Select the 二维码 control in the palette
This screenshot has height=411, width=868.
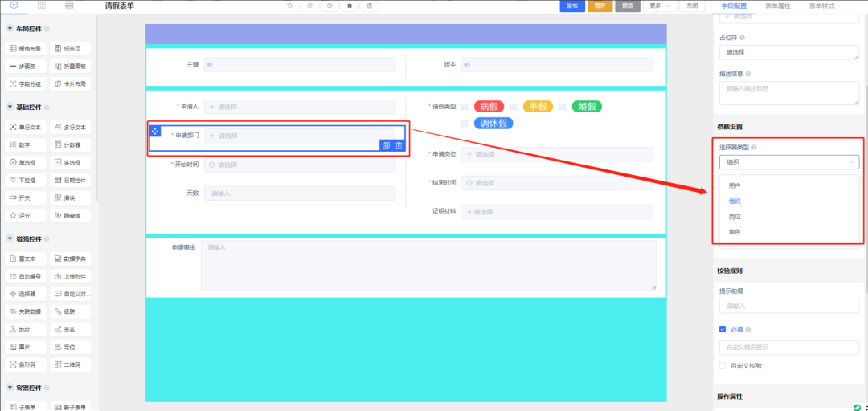(x=70, y=364)
